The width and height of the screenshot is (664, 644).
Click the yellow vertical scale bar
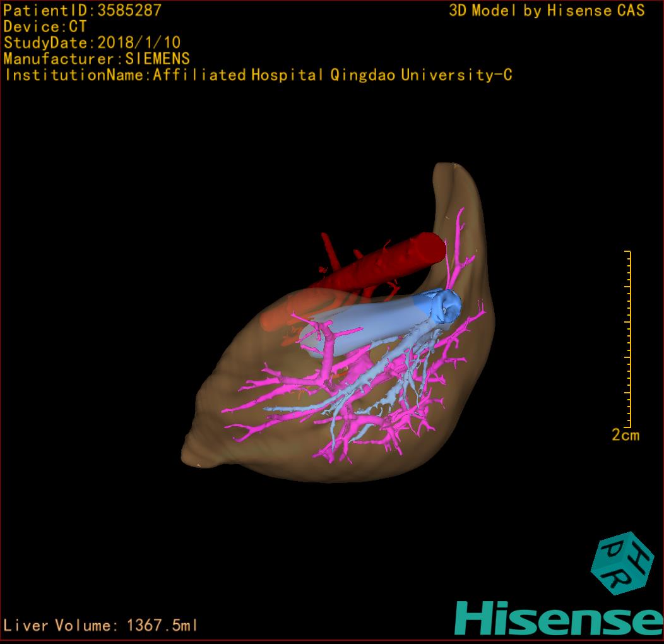click(629, 338)
